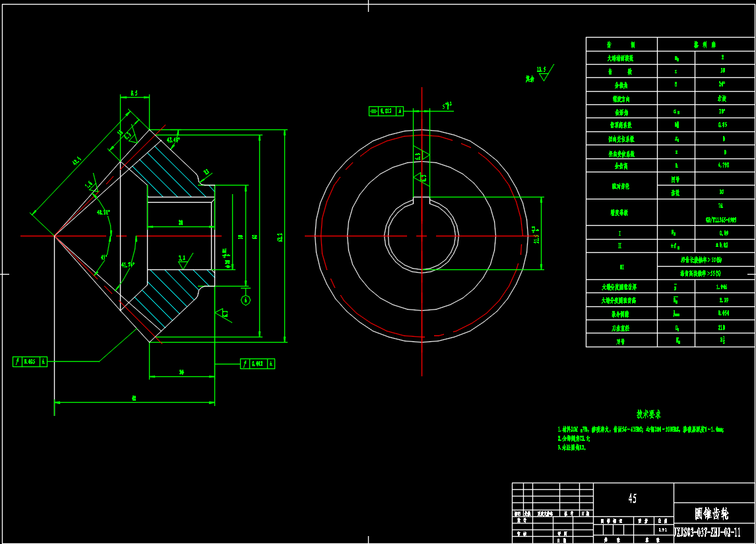756x544 pixels.
Task: Select the circled datum symbol below section view
Action: pyautogui.click(x=245, y=300)
